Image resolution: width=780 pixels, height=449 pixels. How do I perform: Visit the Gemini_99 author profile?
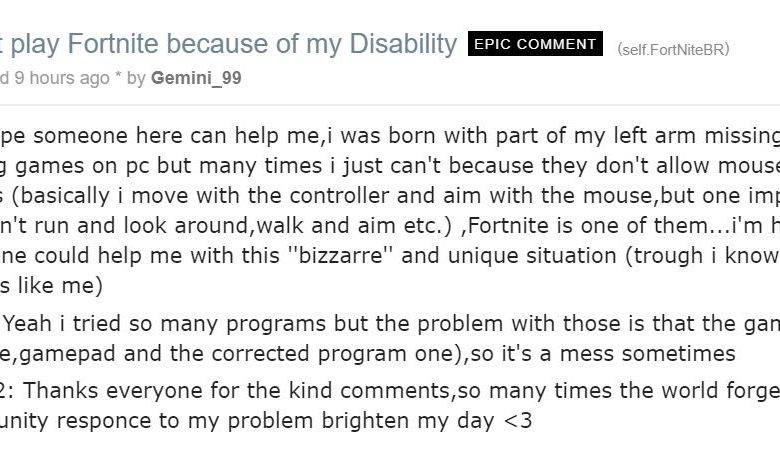196,78
